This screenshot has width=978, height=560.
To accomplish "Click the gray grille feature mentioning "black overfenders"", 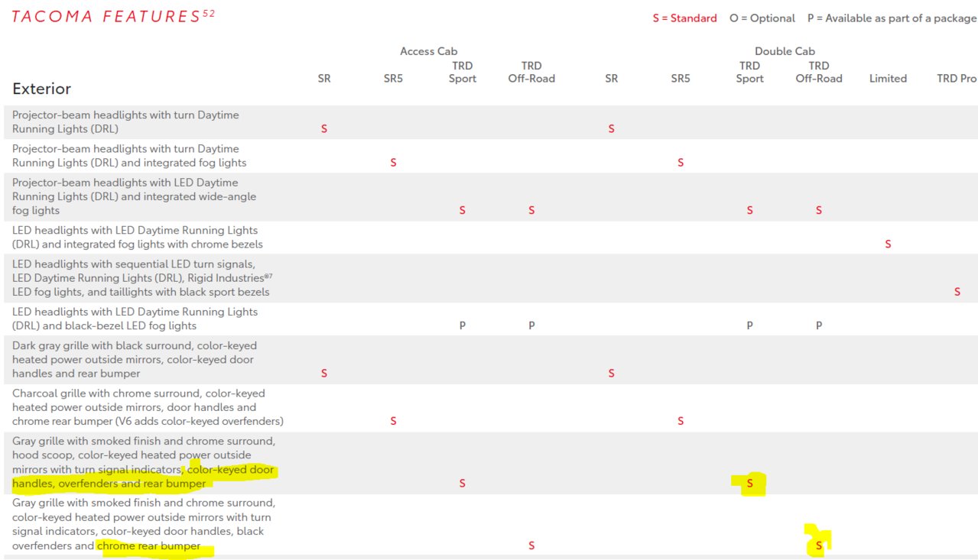I will (x=144, y=525).
